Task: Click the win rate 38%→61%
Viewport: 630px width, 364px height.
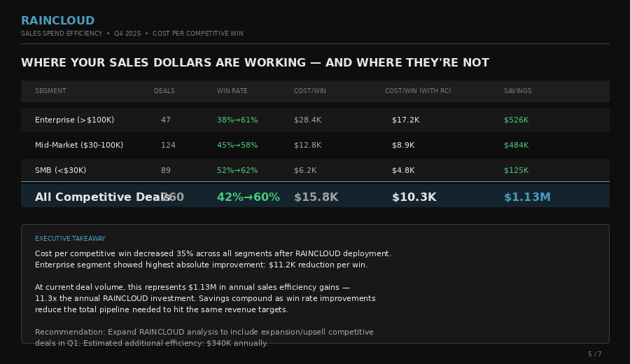Action: [x=237, y=120]
